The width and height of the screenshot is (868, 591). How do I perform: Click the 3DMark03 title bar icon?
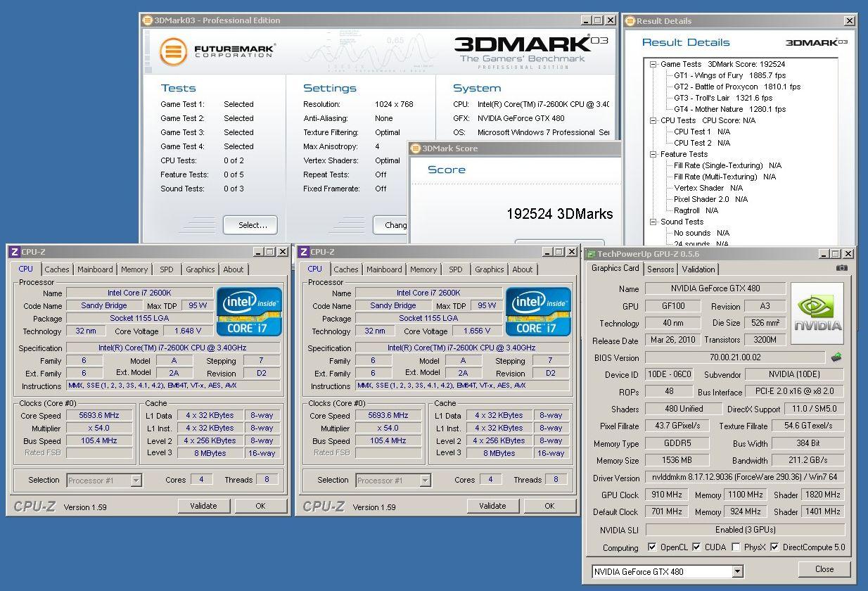pos(148,20)
